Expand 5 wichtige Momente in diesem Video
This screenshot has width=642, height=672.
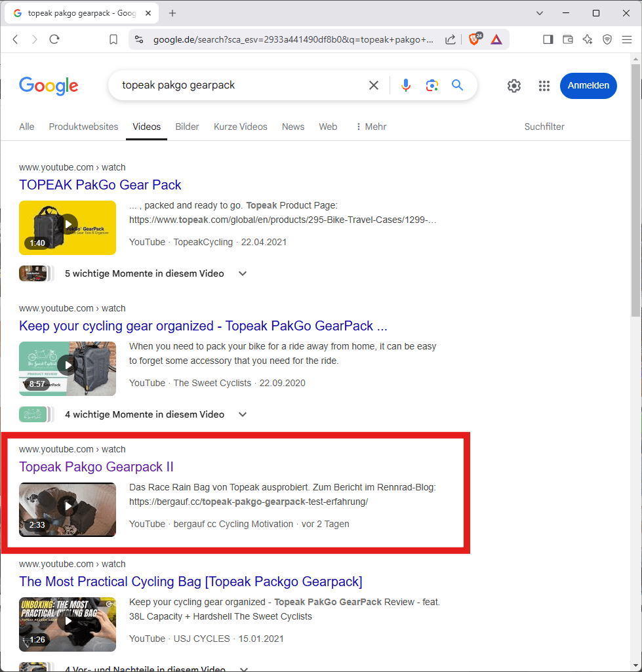click(243, 273)
